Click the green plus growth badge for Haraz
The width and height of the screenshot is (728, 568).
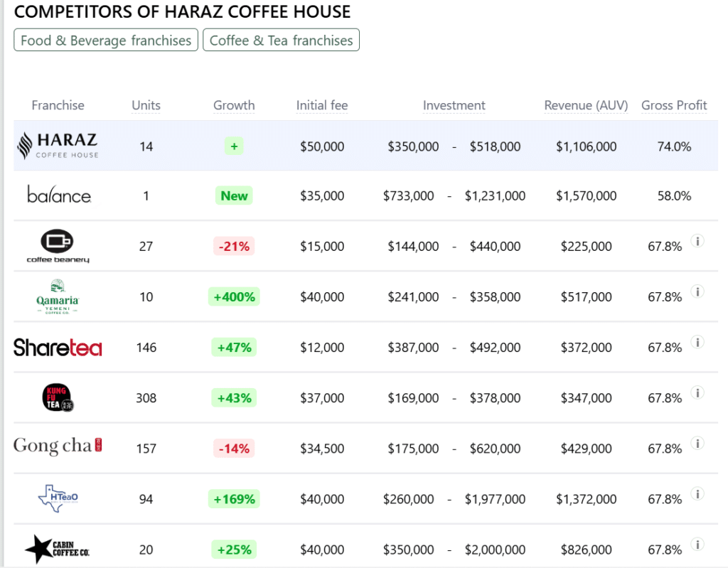pos(234,146)
